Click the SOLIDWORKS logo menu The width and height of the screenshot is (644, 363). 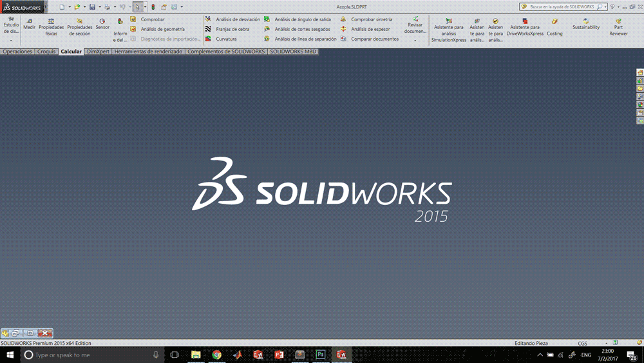[22, 7]
